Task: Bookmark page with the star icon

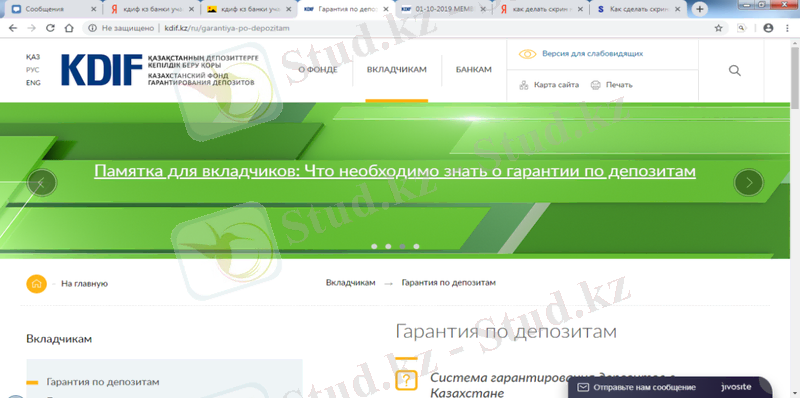Action: click(x=718, y=28)
